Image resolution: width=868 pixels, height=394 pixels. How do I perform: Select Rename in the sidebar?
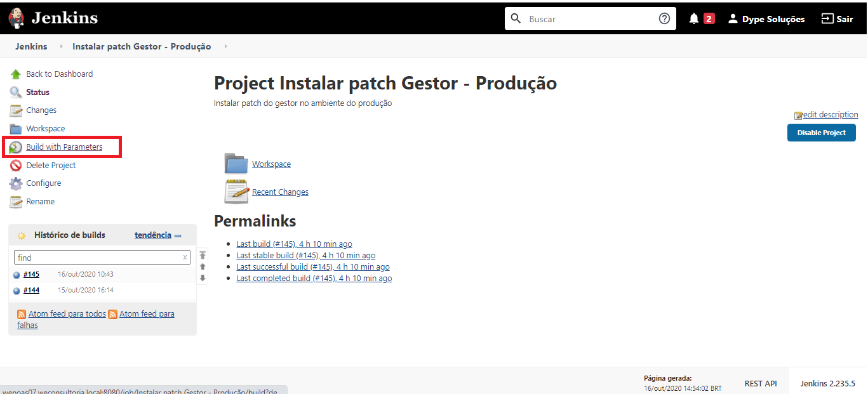(40, 202)
